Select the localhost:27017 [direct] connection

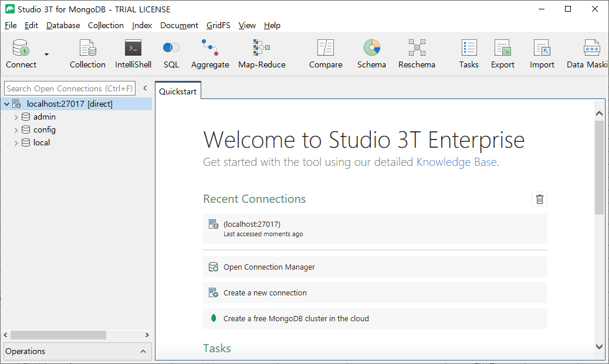pos(69,104)
